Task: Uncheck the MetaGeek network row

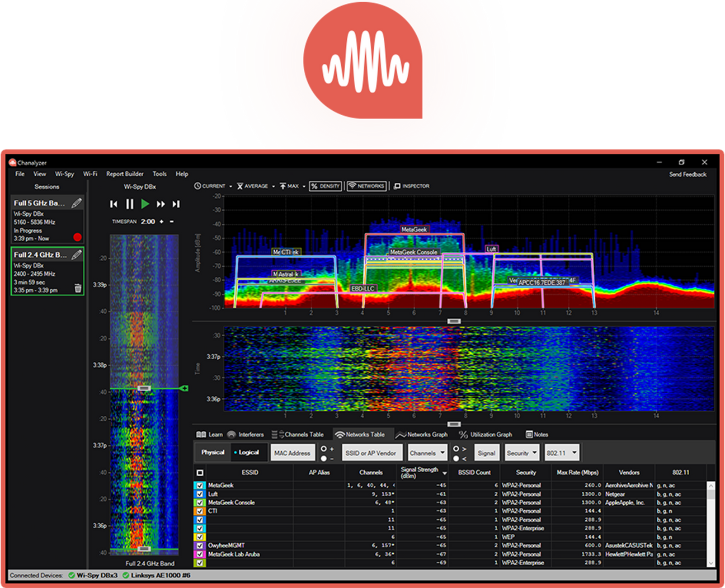Action: [x=200, y=486]
